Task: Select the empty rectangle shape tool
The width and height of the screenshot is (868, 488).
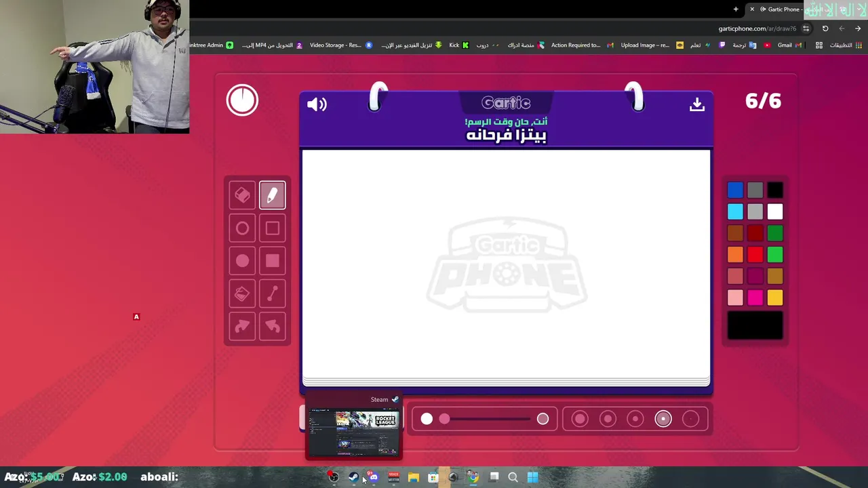Action: (x=272, y=228)
